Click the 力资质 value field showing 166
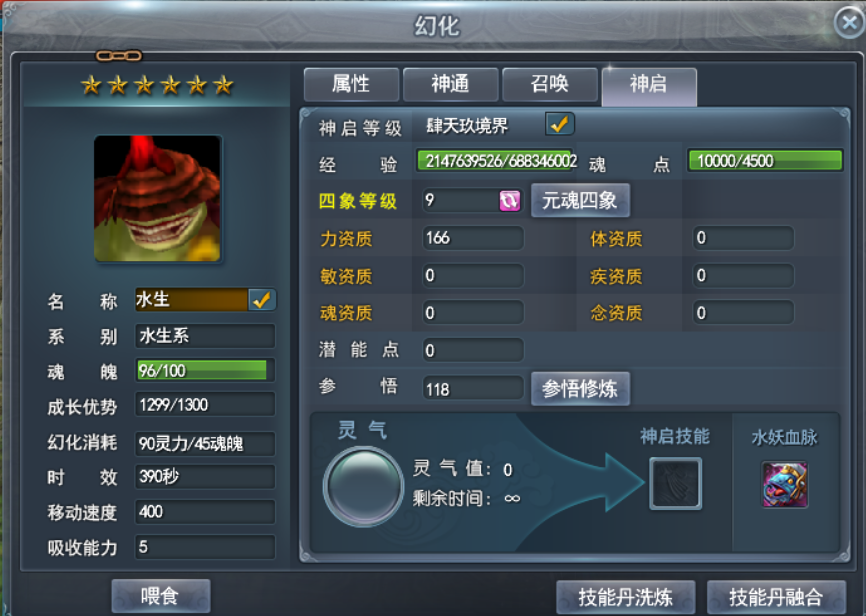This screenshot has width=866, height=616. coord(473,238)
